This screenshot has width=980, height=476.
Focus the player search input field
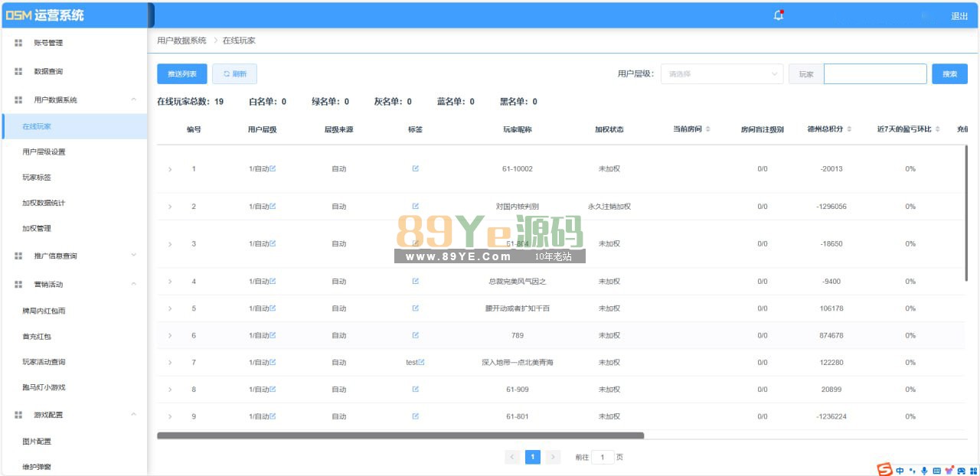tap(874, 74)
